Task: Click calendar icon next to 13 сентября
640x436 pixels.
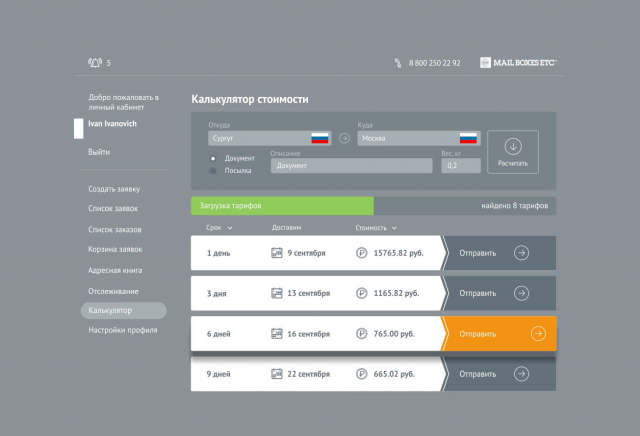Action: pyautogui.click(x=277, y=293)
